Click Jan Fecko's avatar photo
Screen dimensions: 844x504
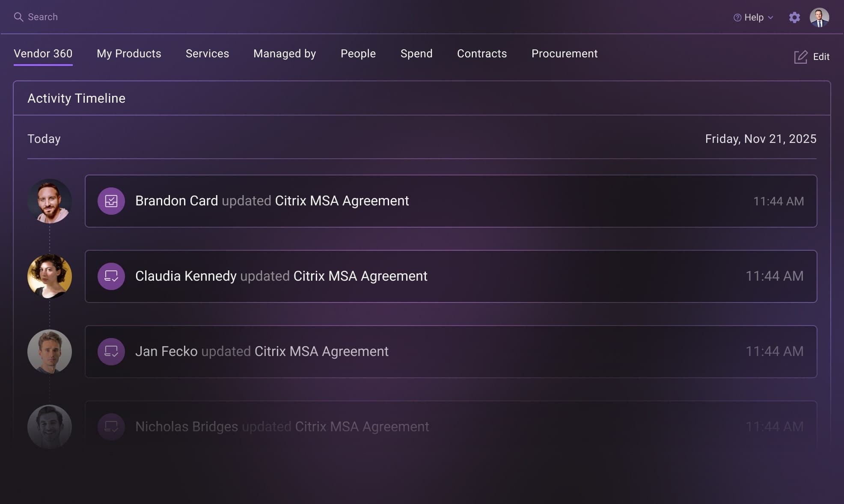50,352
